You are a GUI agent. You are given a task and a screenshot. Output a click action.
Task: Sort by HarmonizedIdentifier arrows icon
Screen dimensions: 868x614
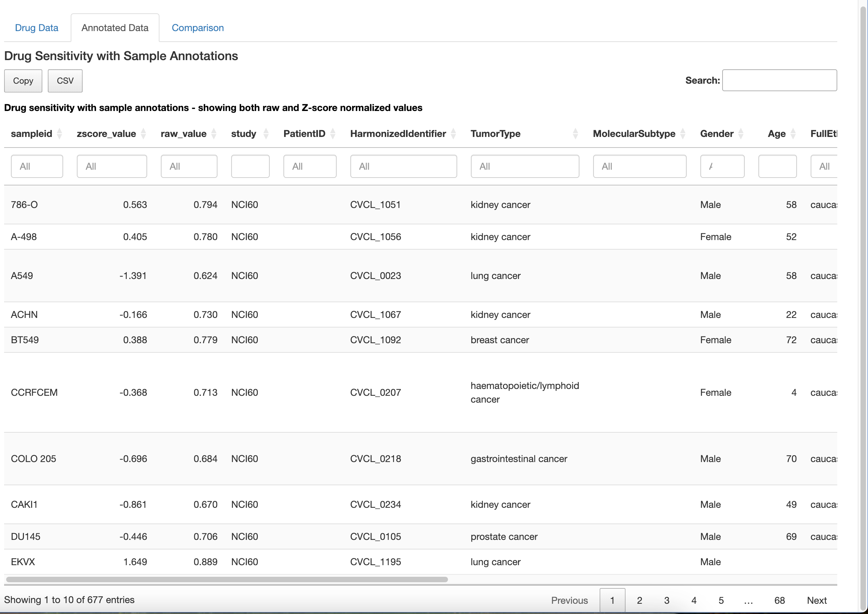click(453, 134)
